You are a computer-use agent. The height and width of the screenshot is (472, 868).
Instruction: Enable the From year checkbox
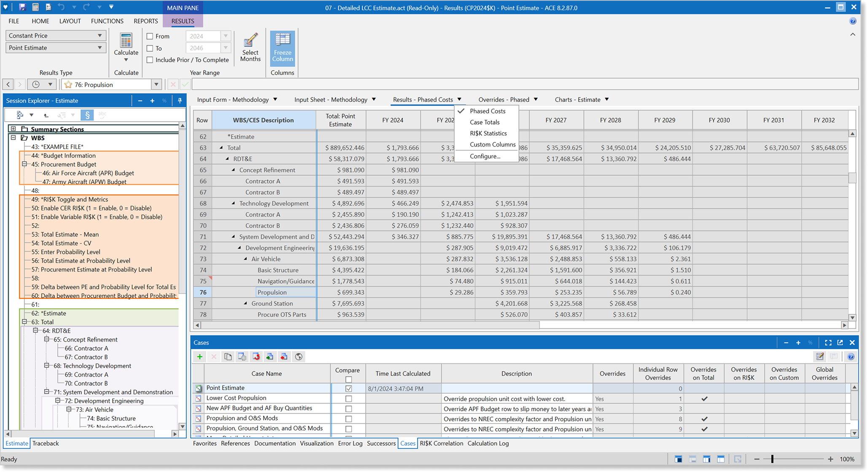[x=150, y=36]
